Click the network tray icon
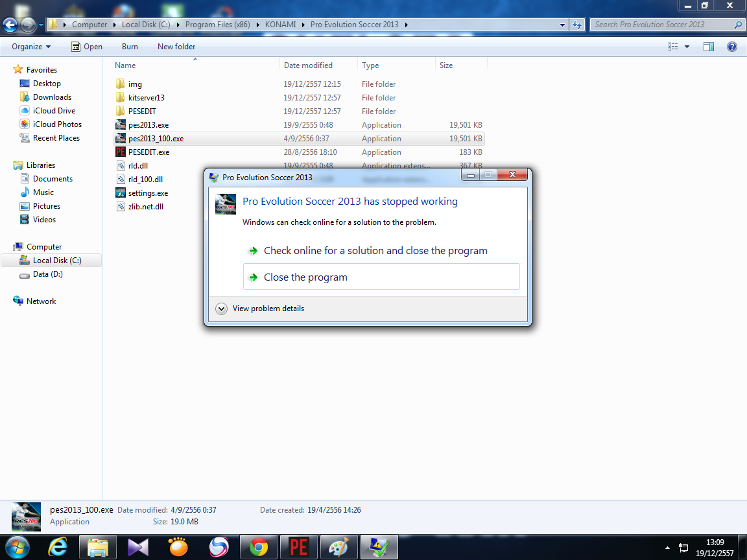The width and height of the screenshot is (747, 560). [683, 548]
